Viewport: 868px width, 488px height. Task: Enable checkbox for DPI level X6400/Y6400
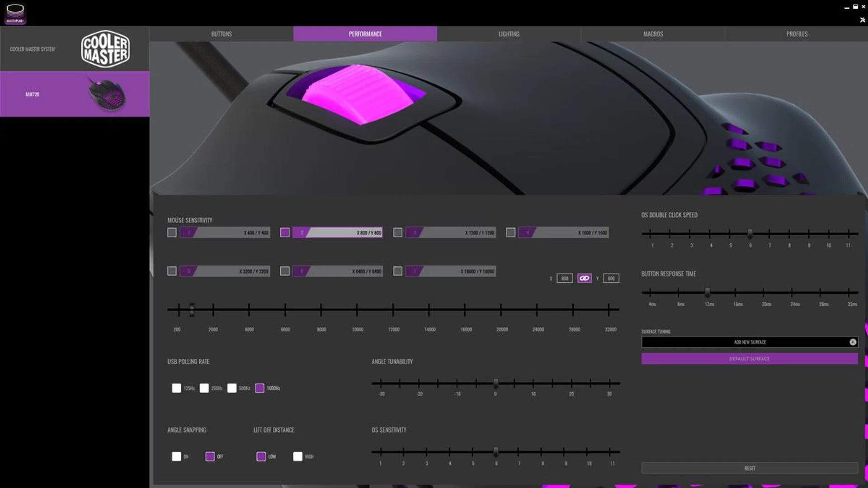[x=285, y=271]
